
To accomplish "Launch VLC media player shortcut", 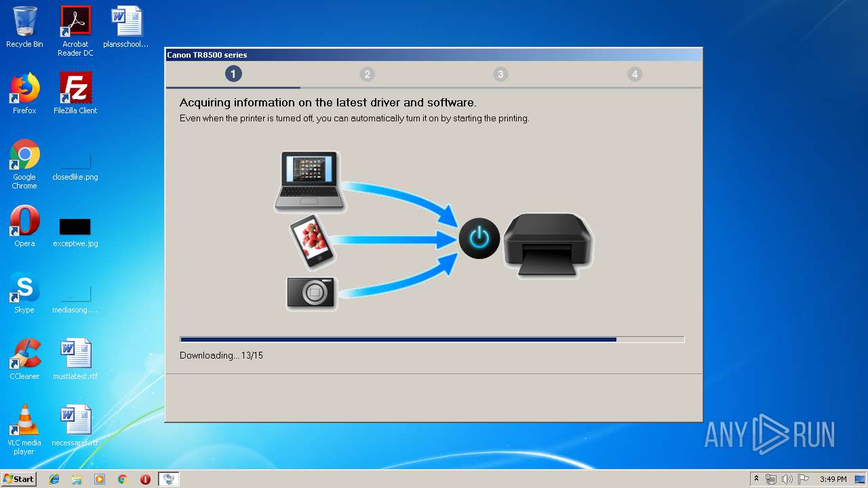I will tap(24, 430).
